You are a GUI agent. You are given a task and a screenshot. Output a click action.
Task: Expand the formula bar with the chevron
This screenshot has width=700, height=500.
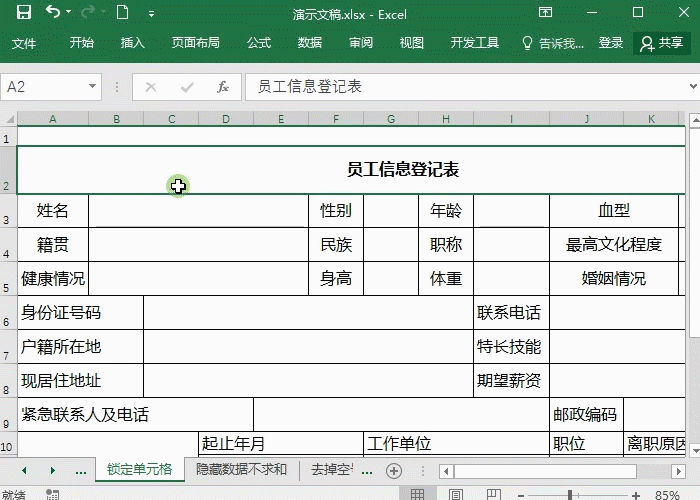693,86
